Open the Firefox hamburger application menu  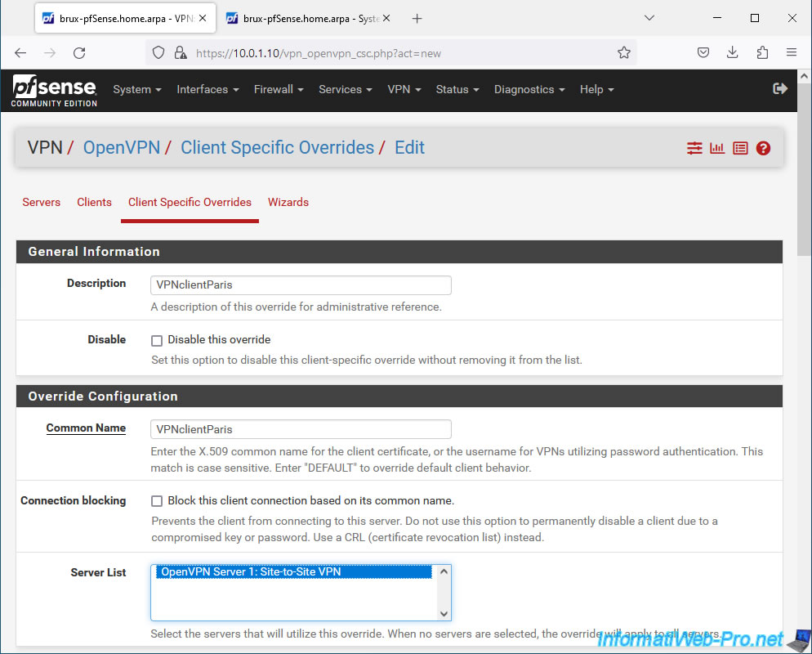(x=792, y=52)
